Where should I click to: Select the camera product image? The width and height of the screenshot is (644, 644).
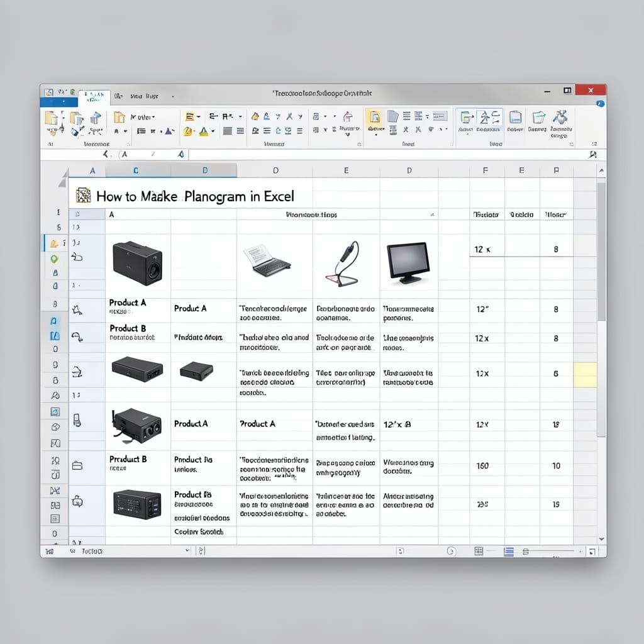(138, 264)
